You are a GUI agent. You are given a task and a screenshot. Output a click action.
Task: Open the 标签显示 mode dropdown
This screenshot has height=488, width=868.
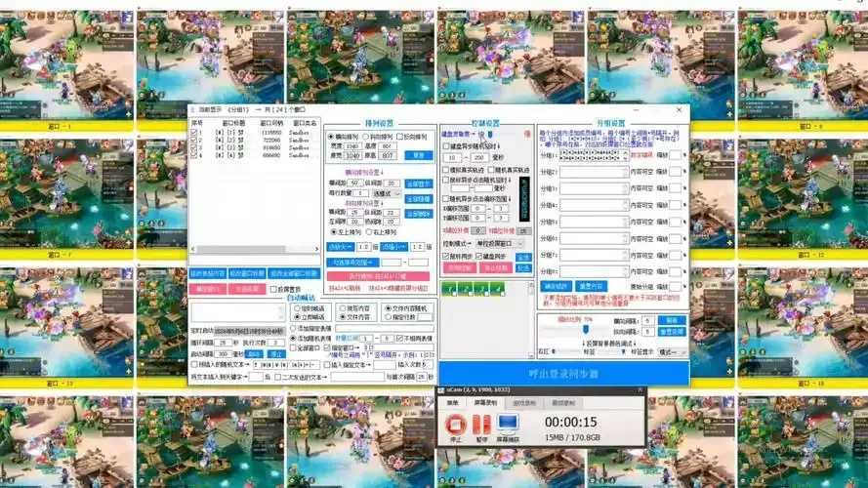click(x=672, y=352)
